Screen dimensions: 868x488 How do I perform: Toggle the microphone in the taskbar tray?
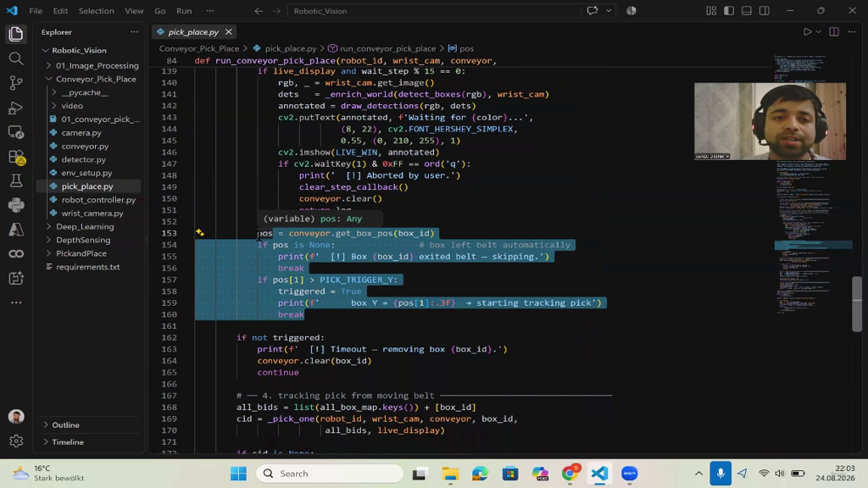coord(721,474)
